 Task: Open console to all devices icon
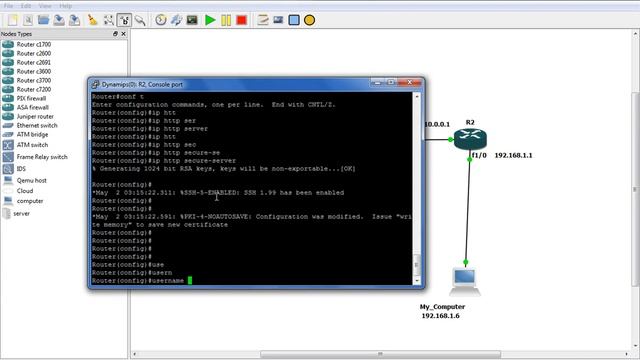[x=192, y=20]
